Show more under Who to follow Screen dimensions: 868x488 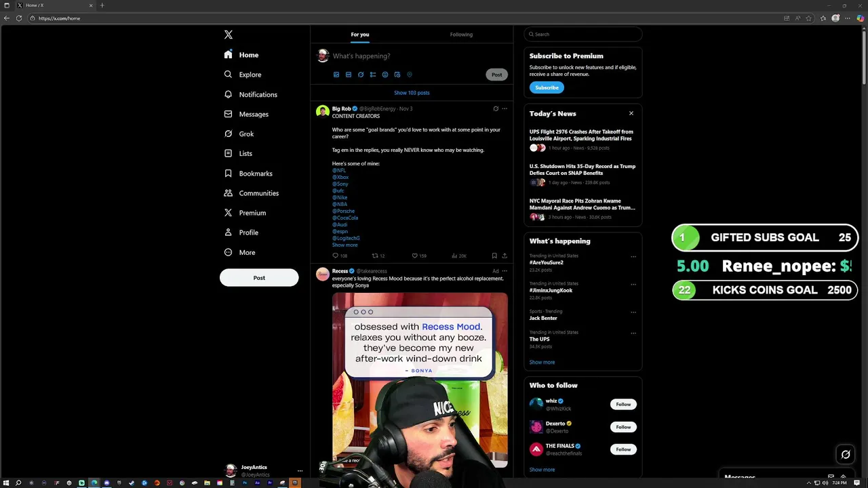tap(542, 470)
